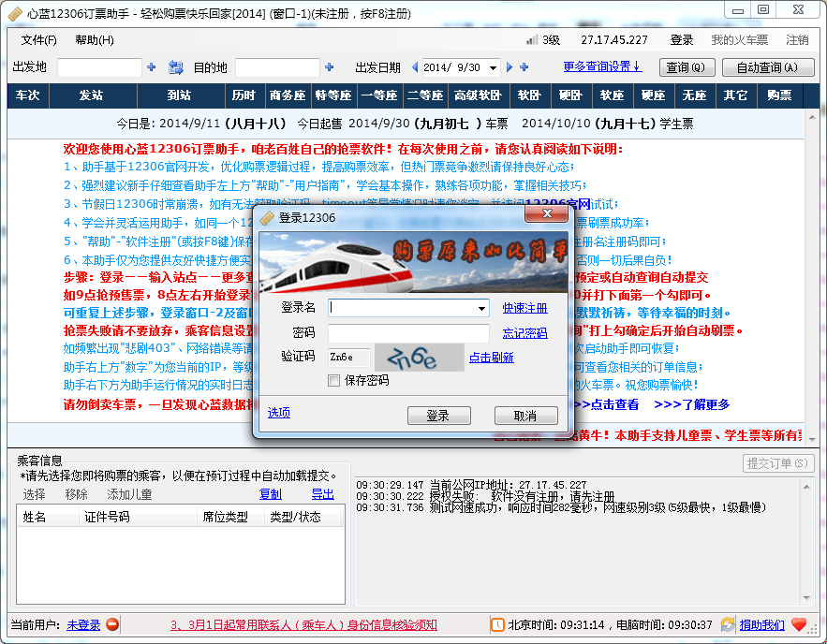The height and width of the screenshot is (644, 827).
Task: Open the 文件(F) menu
Action: click(38, 40)
